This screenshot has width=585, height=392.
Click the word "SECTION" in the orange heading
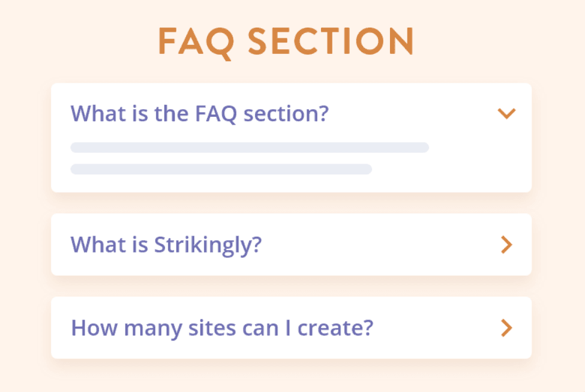pos(331,42)
